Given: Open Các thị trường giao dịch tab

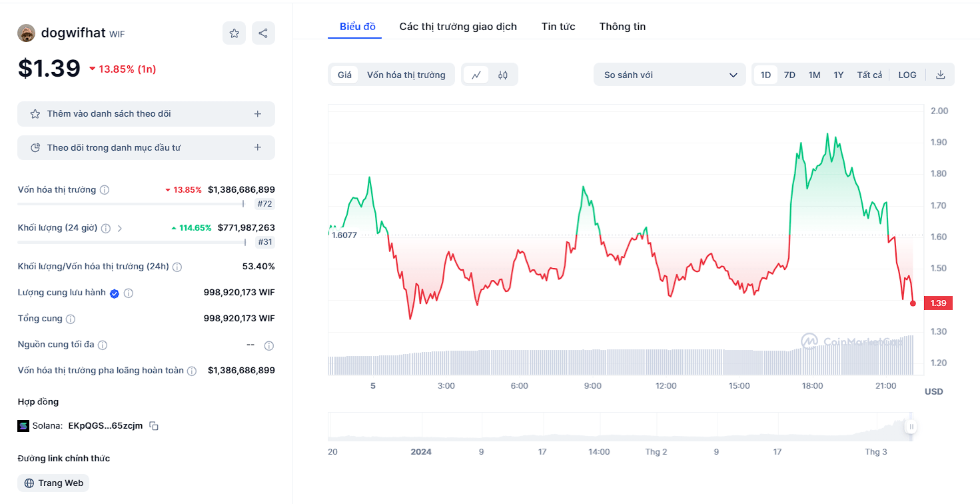Looking at the screenshot, I should 458,27.
